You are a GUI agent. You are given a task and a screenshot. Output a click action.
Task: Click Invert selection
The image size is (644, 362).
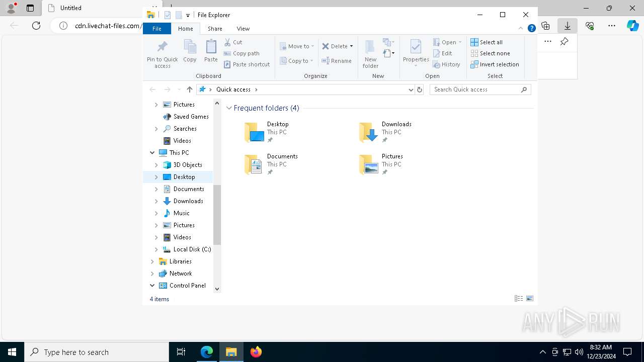click(x=495, y=64)
